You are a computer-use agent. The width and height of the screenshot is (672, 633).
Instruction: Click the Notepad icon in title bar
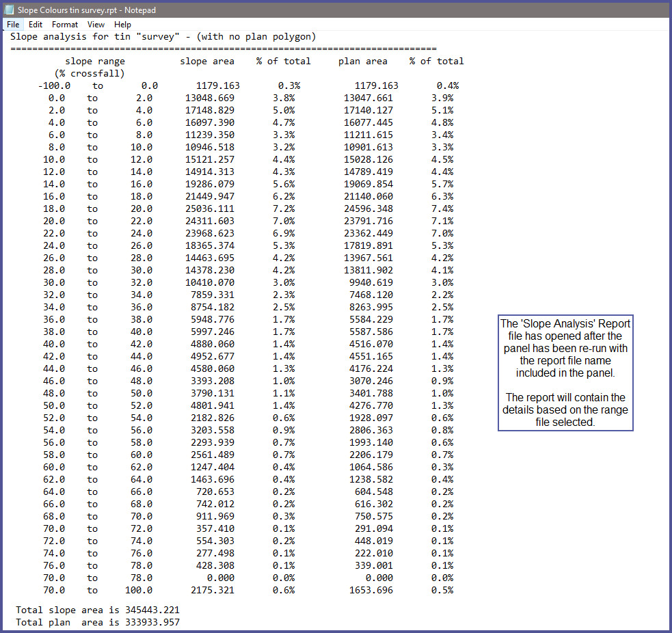pyautogui.click(x=10, y=10)
